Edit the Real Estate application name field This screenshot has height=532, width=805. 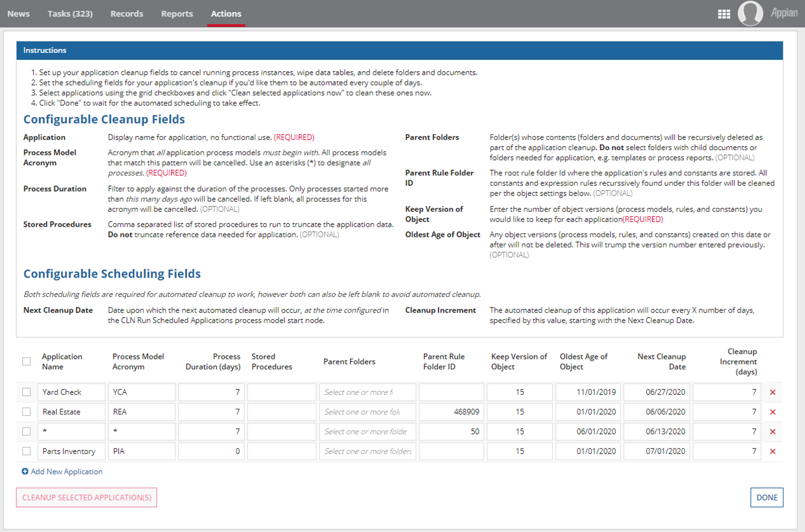[x=71, y=412]
